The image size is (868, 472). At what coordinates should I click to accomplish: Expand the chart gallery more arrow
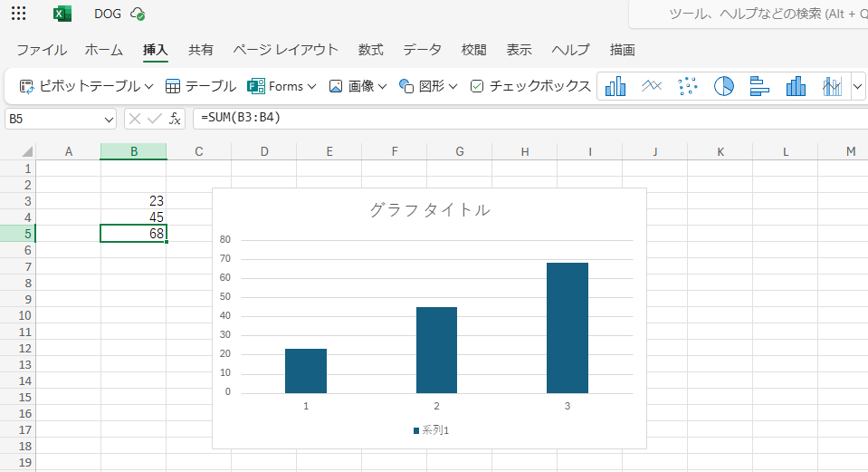point(858,86)
